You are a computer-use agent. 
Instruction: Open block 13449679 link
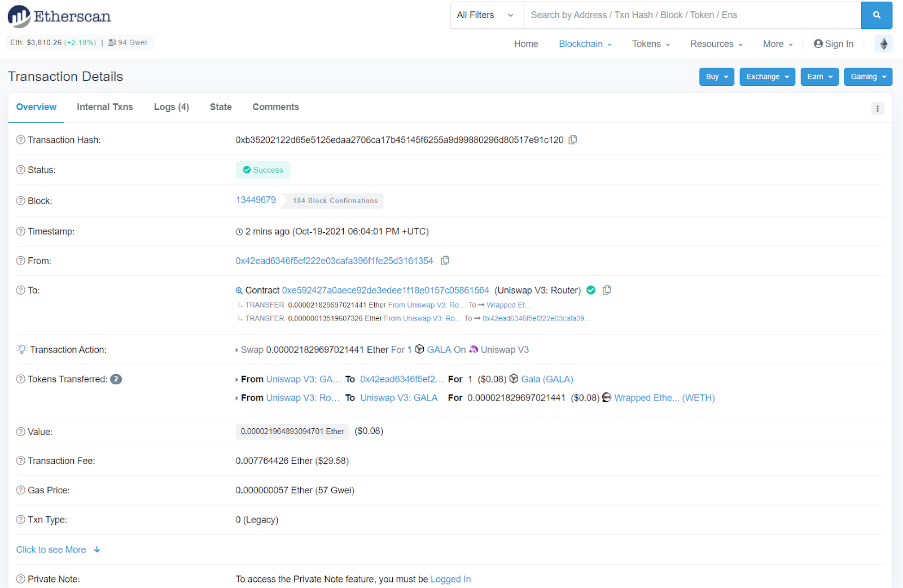pyautogui.click(x=256, y=200)
